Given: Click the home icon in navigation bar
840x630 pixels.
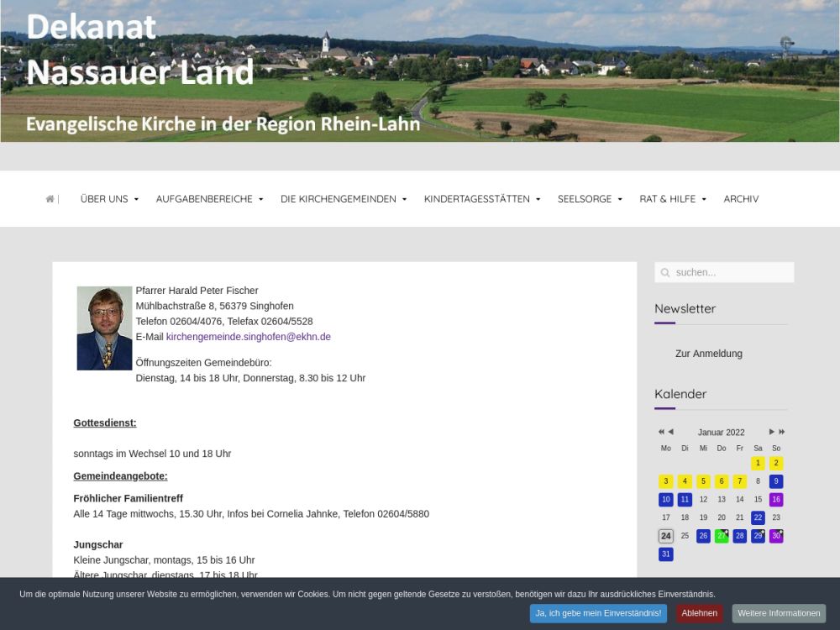Looking at the screenshot, I should [x=50, y=199].
